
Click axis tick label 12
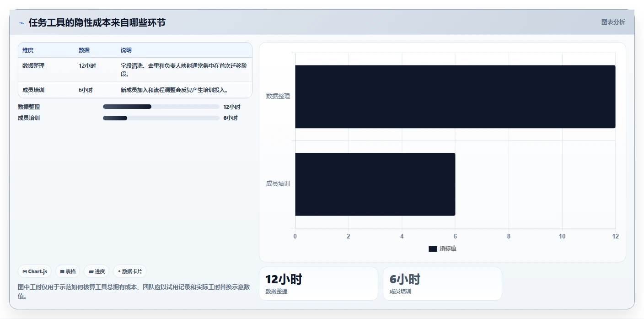tap(615, 236)
